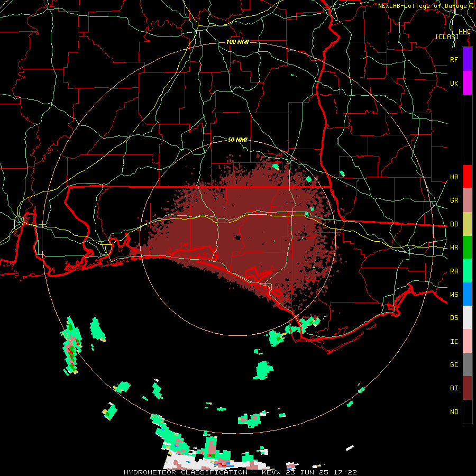Screen dimensions: 476x476
Task: Click the RA legend label
Action: (x=454, y=271)
